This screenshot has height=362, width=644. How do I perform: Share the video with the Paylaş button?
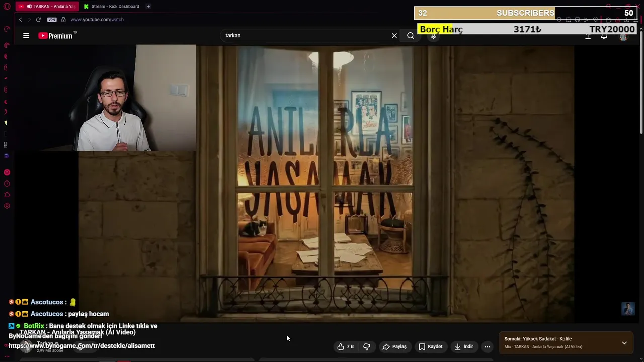[x=394, y=346]
